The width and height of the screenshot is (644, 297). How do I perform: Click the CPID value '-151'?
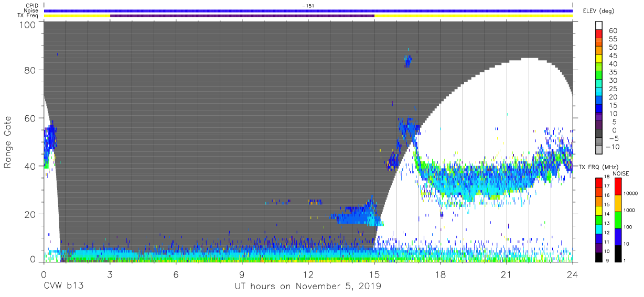coord(308,6)
